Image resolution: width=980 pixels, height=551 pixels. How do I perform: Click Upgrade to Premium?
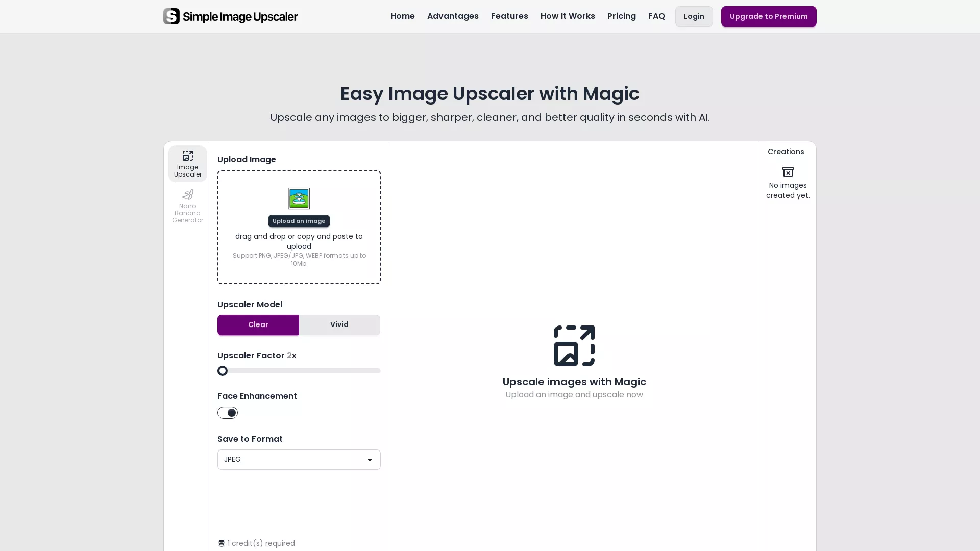(768, 16)
